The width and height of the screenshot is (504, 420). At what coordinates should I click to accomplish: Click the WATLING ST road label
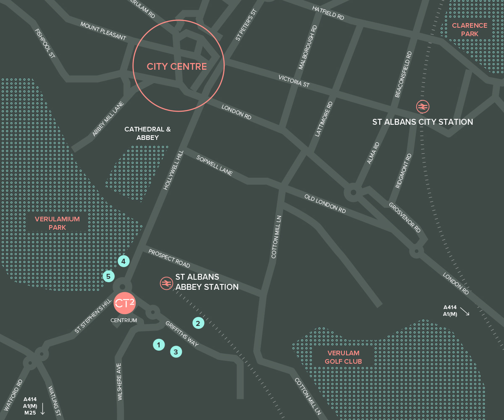point(55,401)
